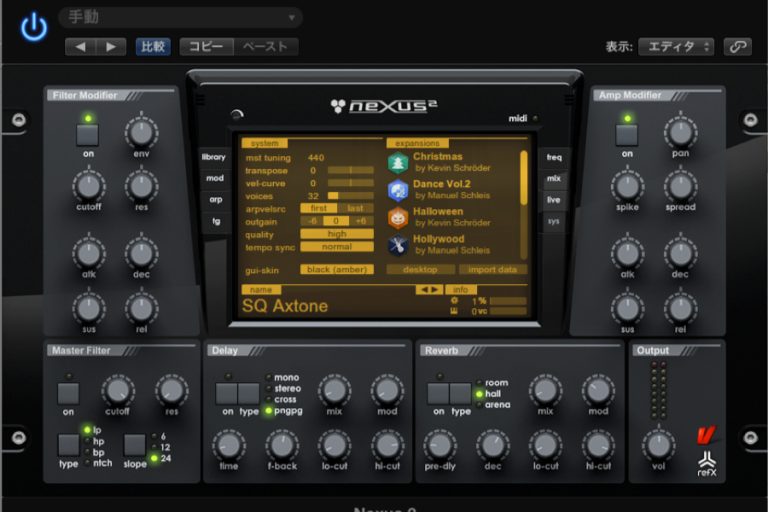The width and height of the screenshot is (768, 512).
Task: Cycle the Reverb type button
Action: pos(460,393)
